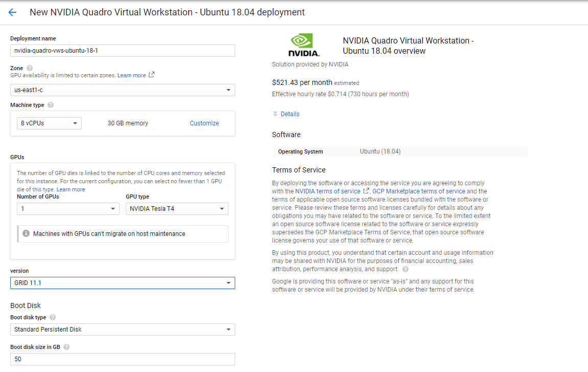
Task: Click the '$521.43 per month' price text
Action: (x=302, y=82)
